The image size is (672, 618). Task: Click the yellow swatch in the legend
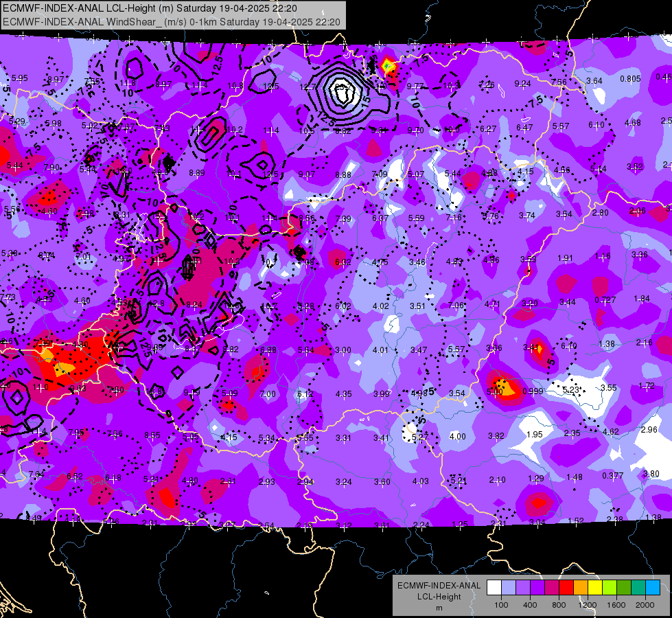[595, 588]
